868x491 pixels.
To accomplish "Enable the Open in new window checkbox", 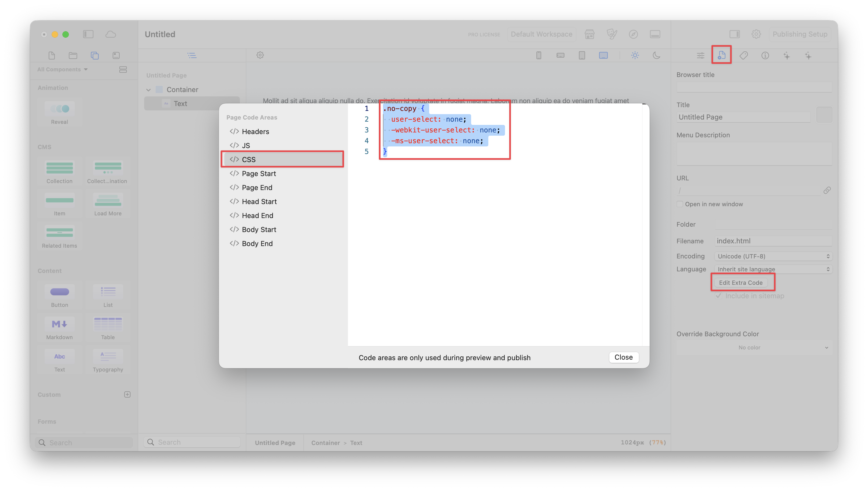I will (x=680, y=204).
